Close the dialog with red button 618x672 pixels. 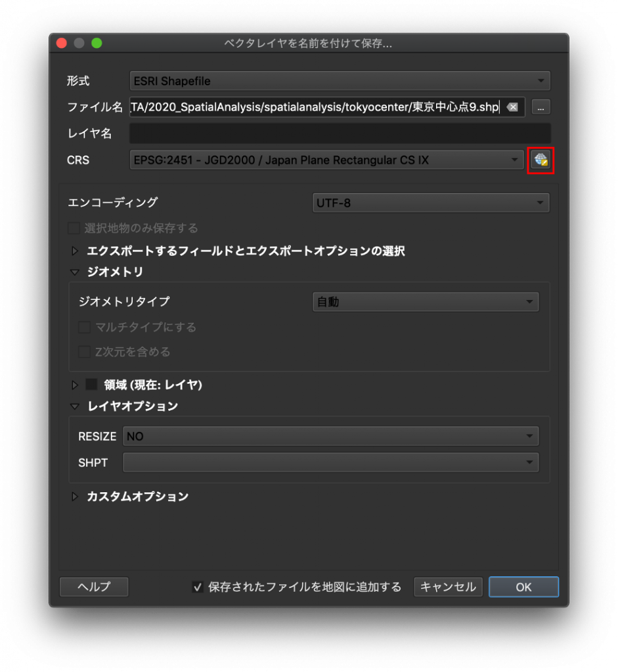click(x=62, y=43)
